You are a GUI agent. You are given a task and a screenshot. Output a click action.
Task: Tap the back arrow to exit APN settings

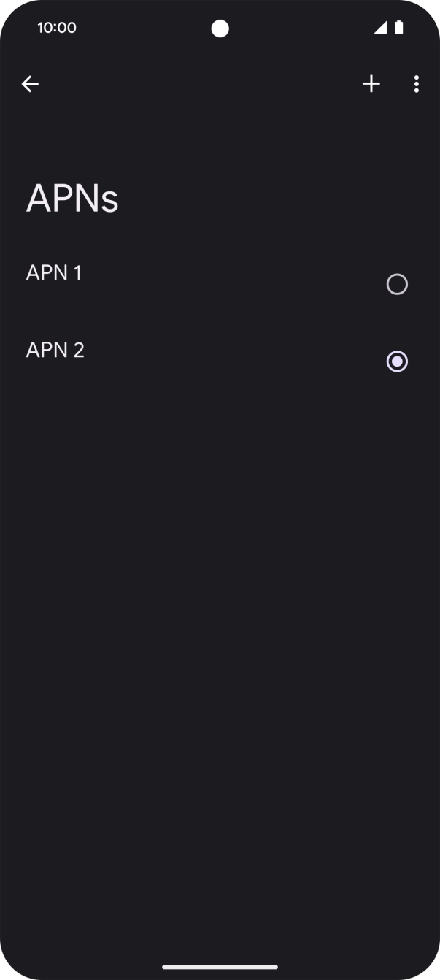(30, 83)
